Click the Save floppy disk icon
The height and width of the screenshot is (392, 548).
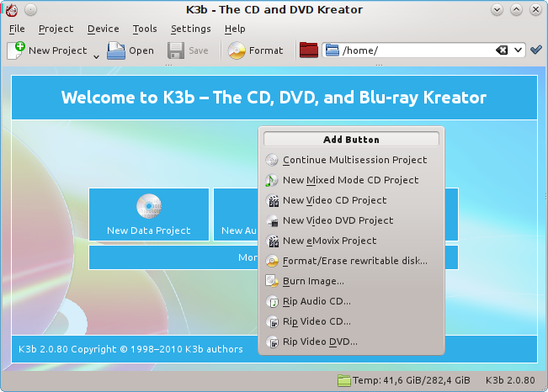click(176, 50)
